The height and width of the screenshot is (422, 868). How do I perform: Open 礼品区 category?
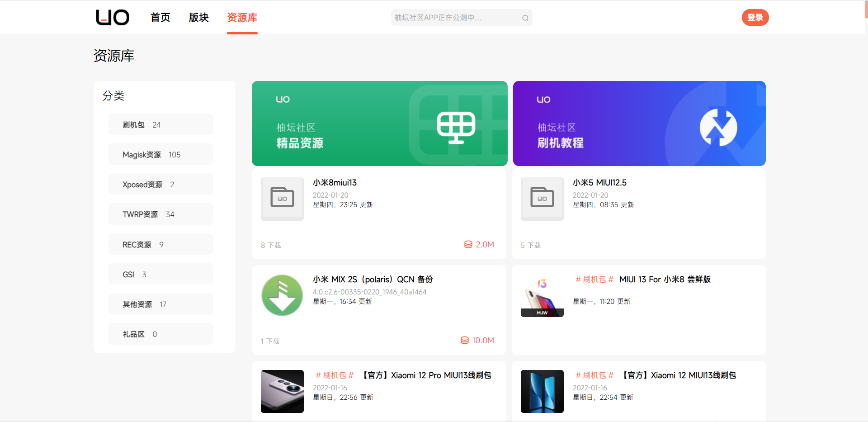160,334
